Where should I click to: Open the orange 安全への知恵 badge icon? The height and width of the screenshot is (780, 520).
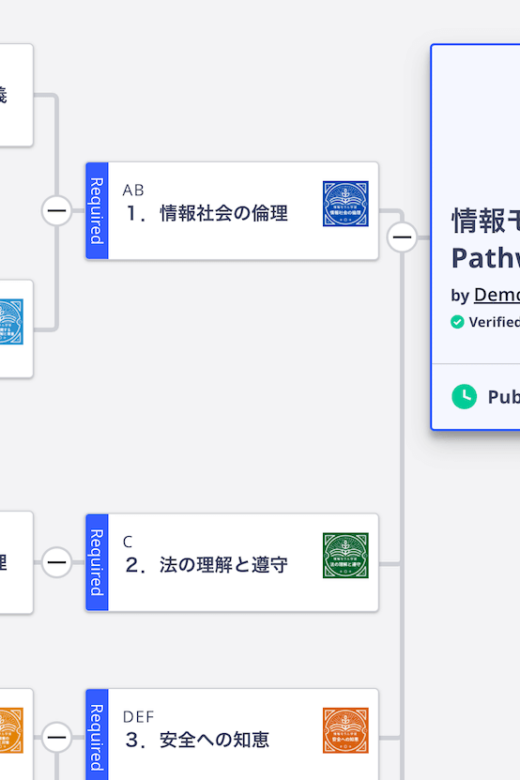[345, 731]
